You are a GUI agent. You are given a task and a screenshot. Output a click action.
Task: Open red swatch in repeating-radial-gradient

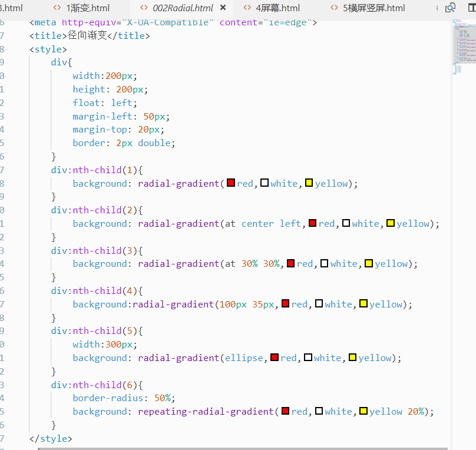pos(285,411)
